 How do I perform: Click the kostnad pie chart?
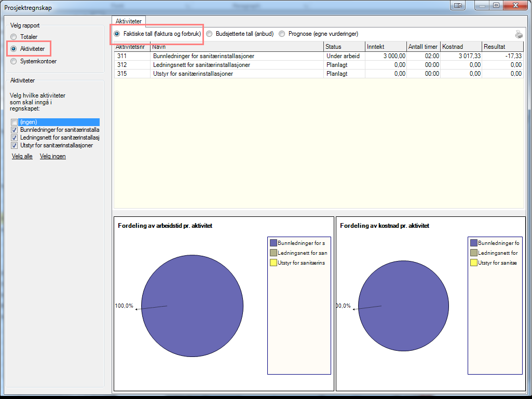pyautogui.click(x=403, y=306)
